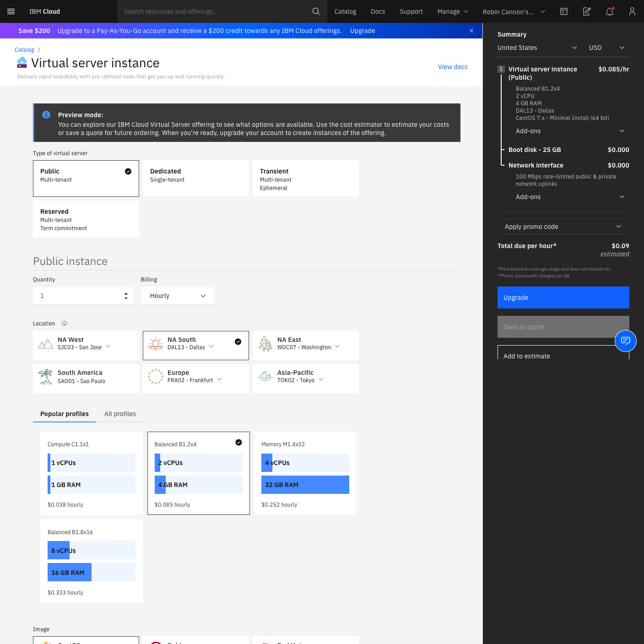Image resolution: width=644 pixels, height=644 pixels.
Task: Click the South America palm tree icon
Action: (x=45, y=377)
